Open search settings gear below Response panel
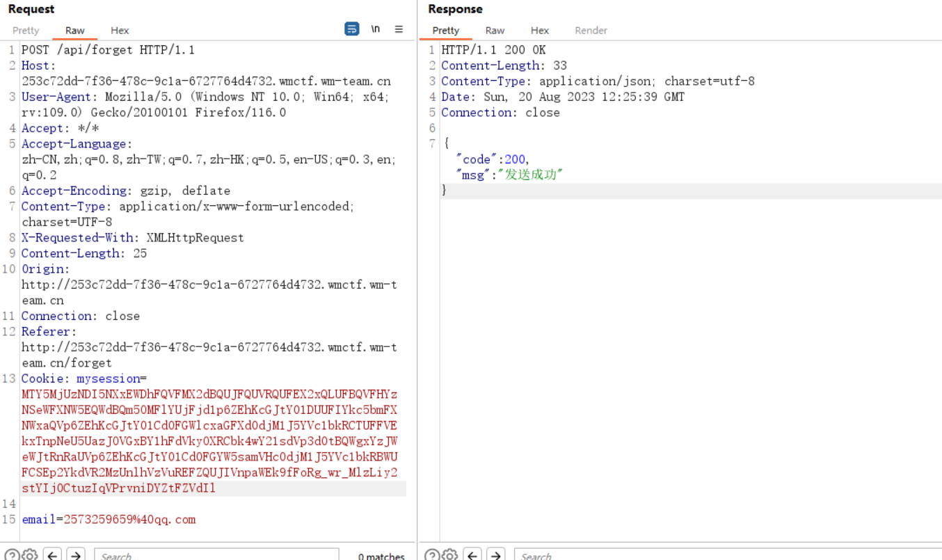The height and width of the screenshot is (560, 942). coord(449,554)
